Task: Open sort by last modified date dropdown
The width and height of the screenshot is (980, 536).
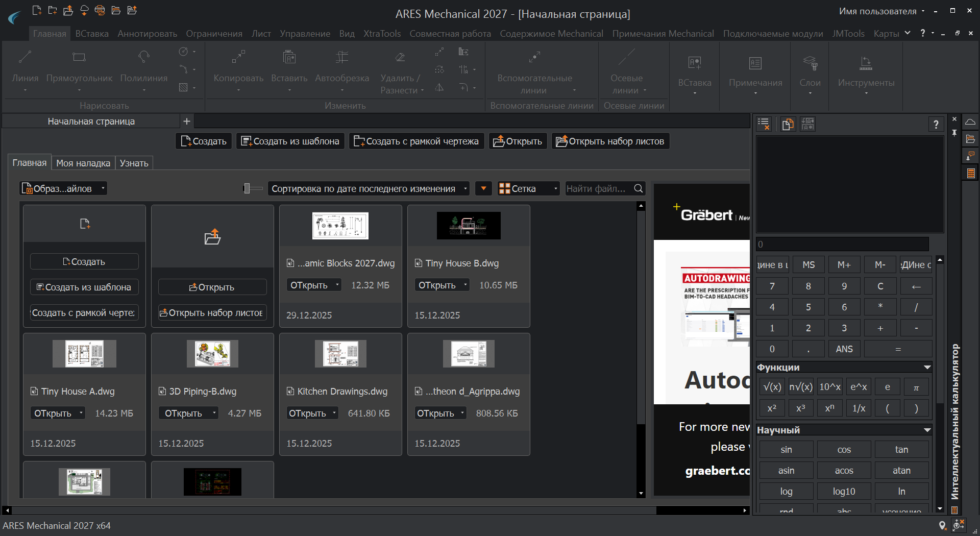Action: pyautogui.click(x=369, y=188)
